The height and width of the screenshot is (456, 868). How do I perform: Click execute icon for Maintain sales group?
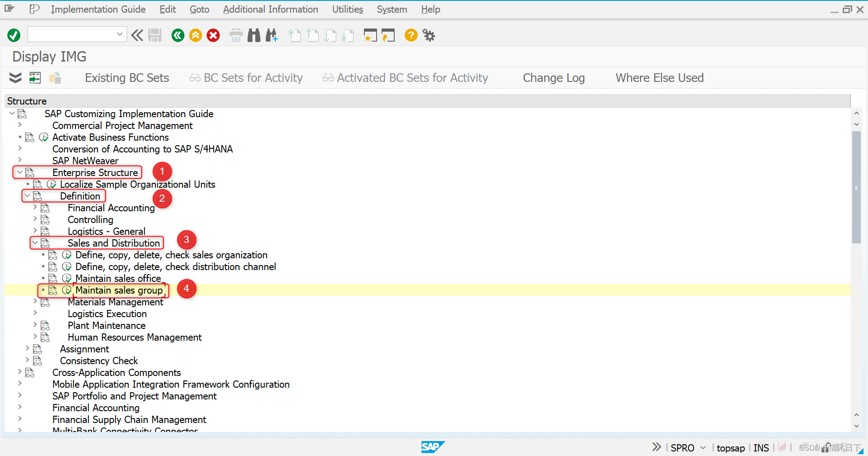point(66,290)
